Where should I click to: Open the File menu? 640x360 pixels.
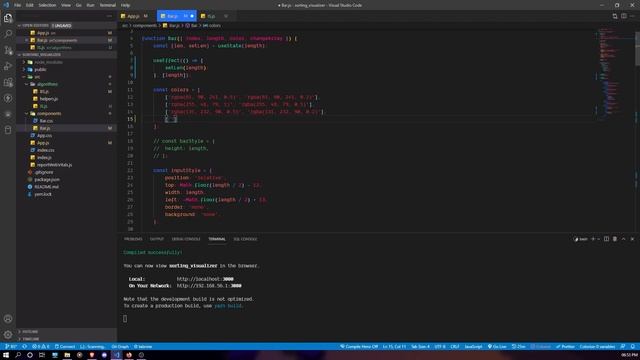click(x=18, y=5)
